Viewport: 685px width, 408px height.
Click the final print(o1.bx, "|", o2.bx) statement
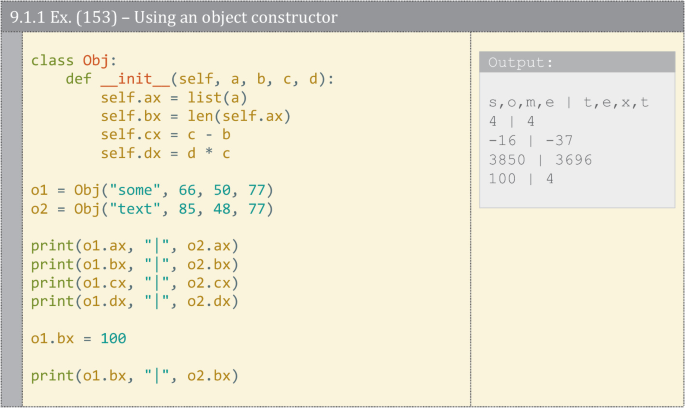point(134,376)
